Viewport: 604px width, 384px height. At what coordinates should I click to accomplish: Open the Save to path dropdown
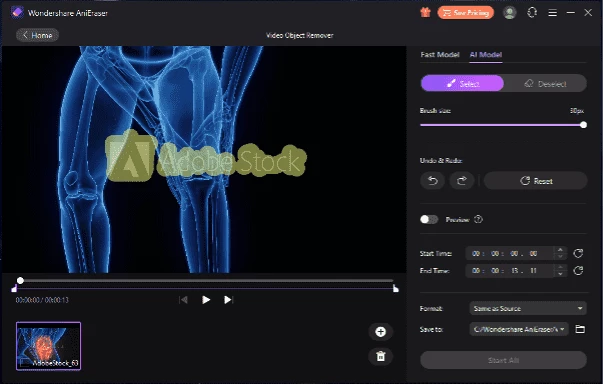click(519, 329)
